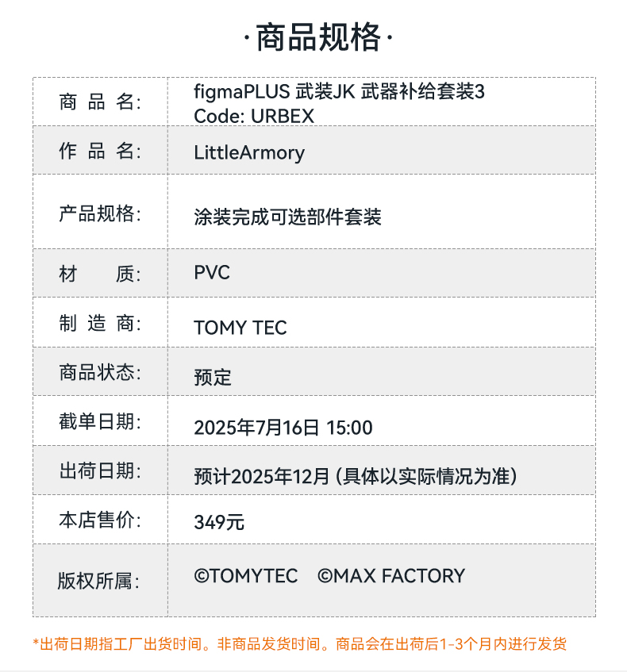The image size is (627, 672).
Task: Click the TOMY TEC manufacturer value
Action: (240, 328)
